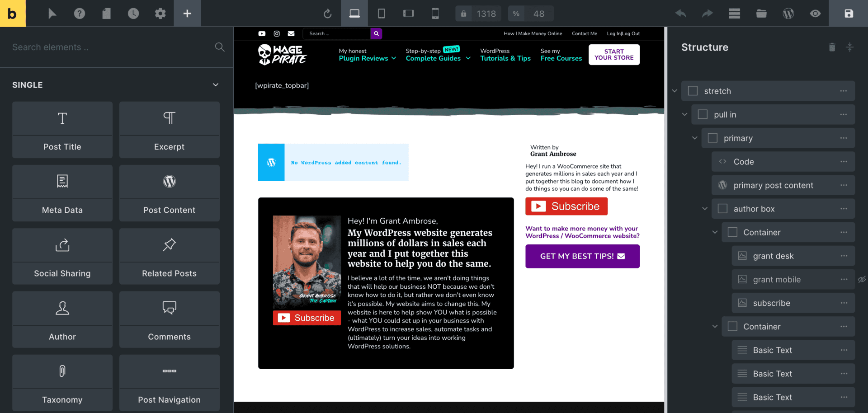The height and width of the screenshot is (413, 868).
Task: Delete with the Structure trash icon
Action: [x=832, y=47]
